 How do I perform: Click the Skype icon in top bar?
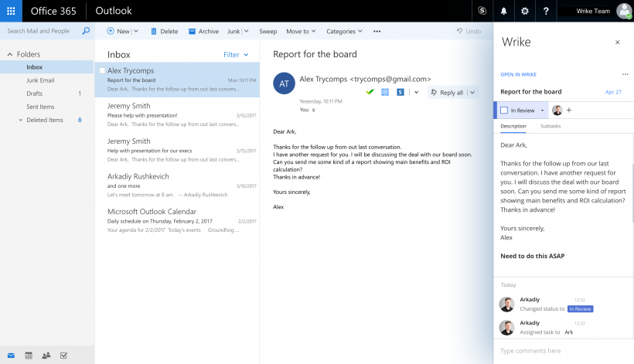[x=482, y=11]
